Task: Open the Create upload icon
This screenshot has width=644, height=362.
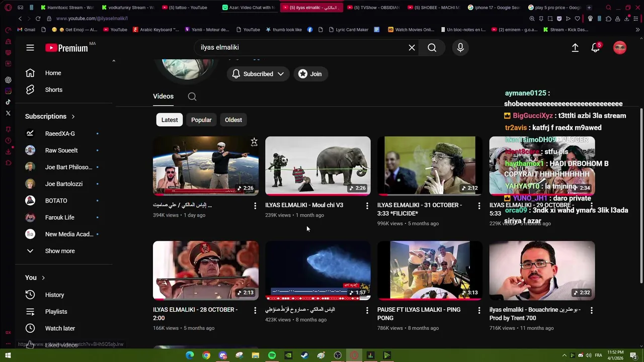Action: click(x=575, y=47)
